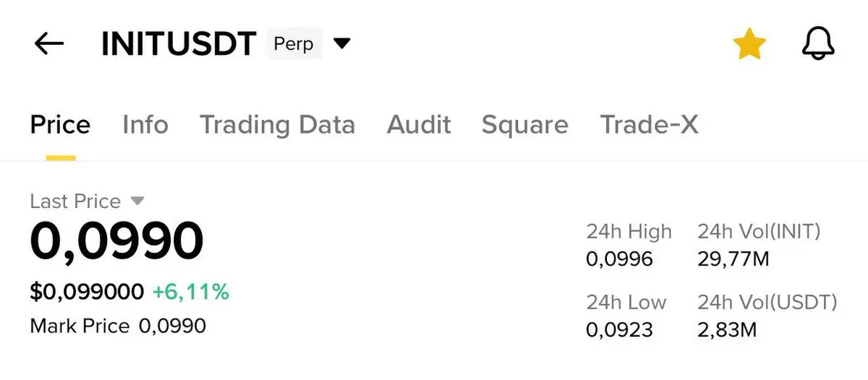Screen dimensions: 868x380
Task: Tap the large 0,0990 last price
Action: pos(116,241)
